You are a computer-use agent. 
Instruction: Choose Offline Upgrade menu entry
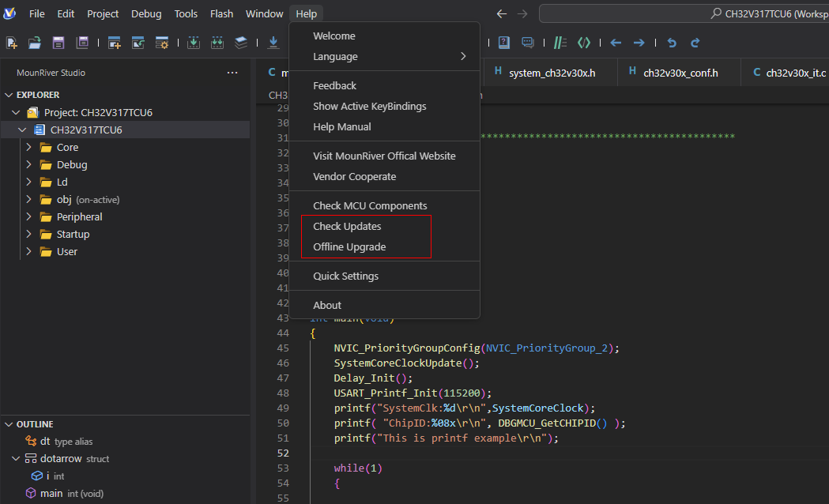(x=349, y=246)
